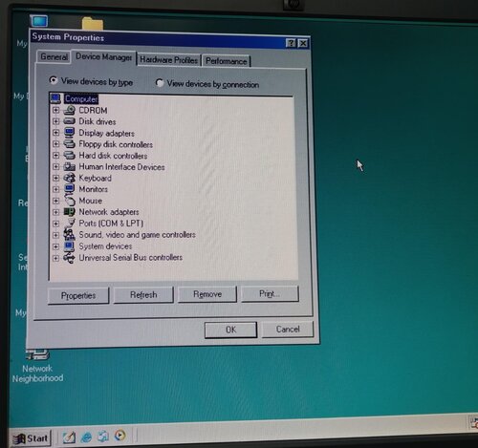This screenshot has width=478, height=448.
Task: Expand the Human Interface Devices node
Action: (x=56, y=166)
